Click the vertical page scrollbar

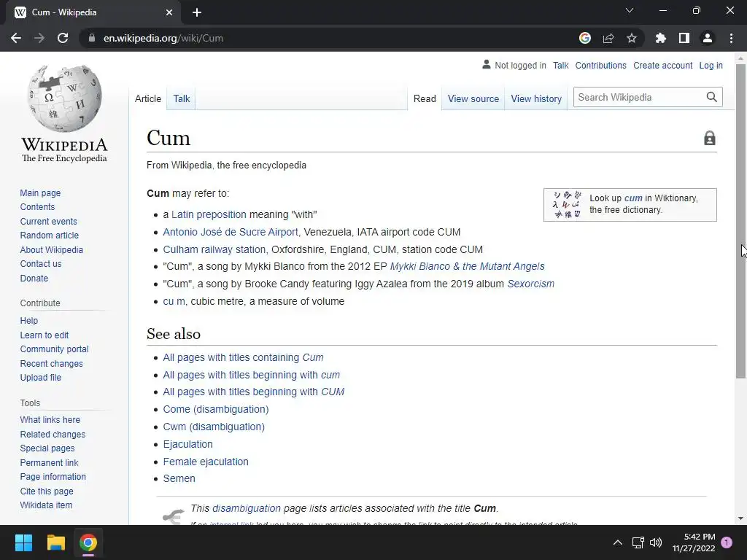pyautogui.click(x=740, y=222)
